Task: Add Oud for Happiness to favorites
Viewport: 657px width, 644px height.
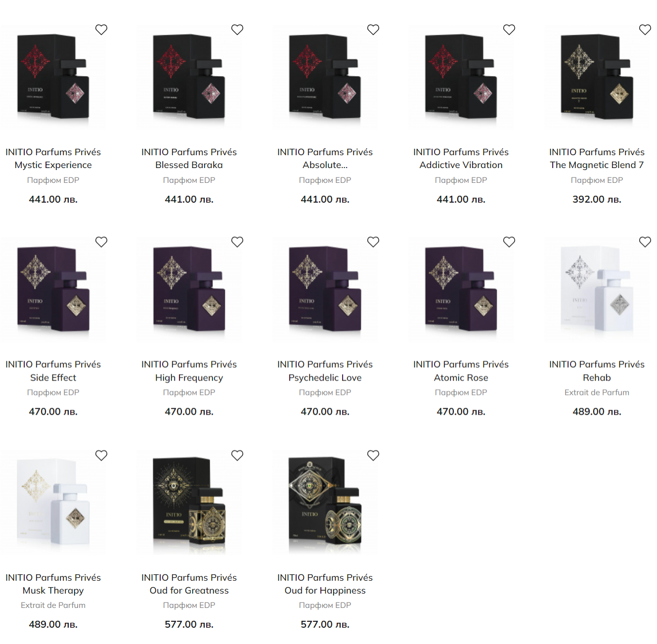Action: (373, 455)
